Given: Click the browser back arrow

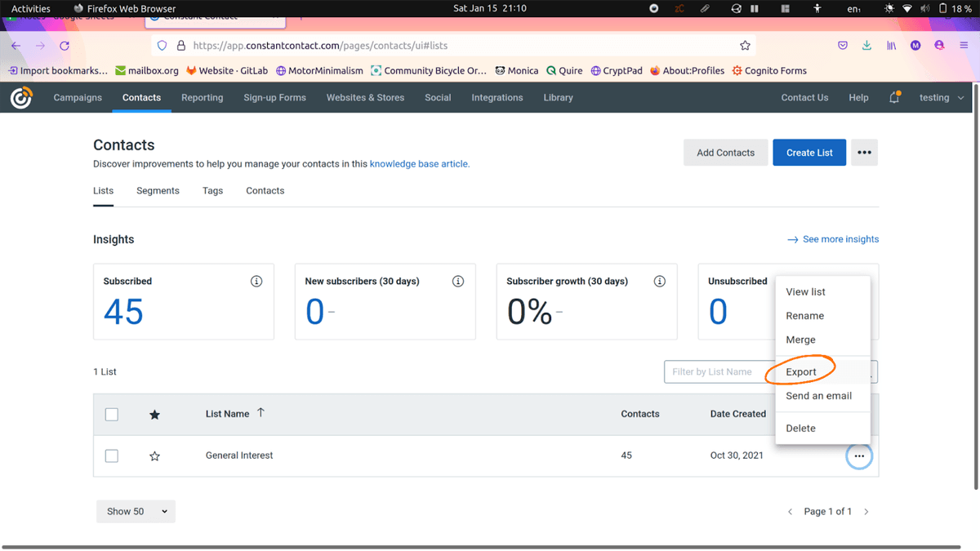Looking at the screenshot, I should [x=16, y=46].
